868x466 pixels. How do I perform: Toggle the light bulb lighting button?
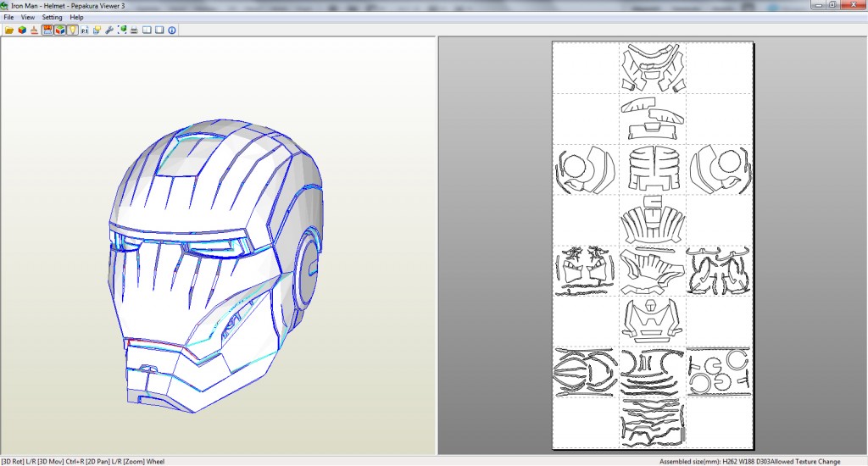click(x=73, y=30)
